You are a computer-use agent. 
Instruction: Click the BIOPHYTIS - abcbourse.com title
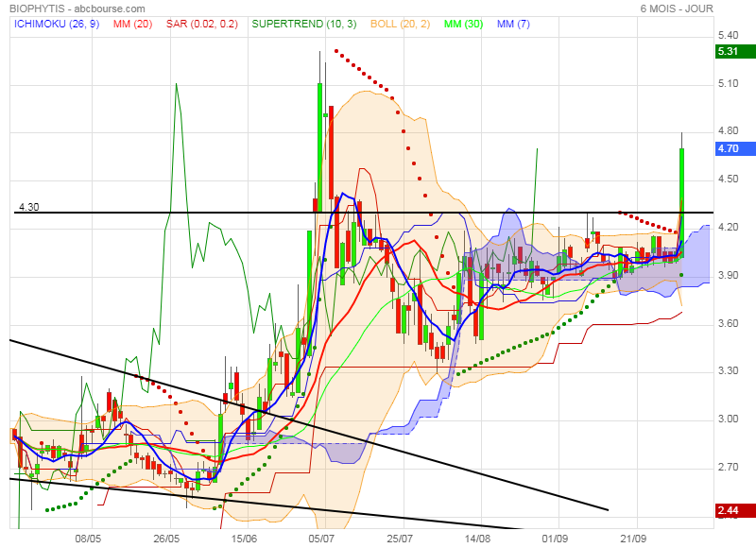(x=77, y=9)
